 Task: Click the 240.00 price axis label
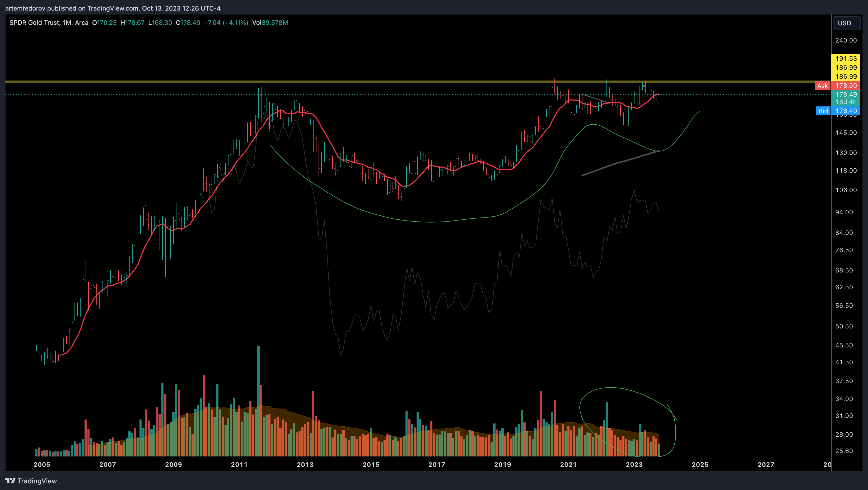846,40
